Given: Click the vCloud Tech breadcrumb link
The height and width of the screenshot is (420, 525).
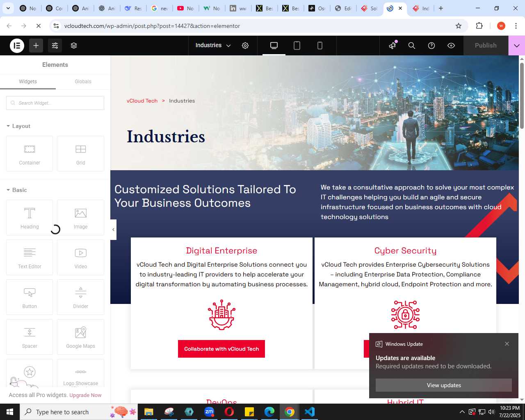Looking at the screenshot, I should pos(142,101).
